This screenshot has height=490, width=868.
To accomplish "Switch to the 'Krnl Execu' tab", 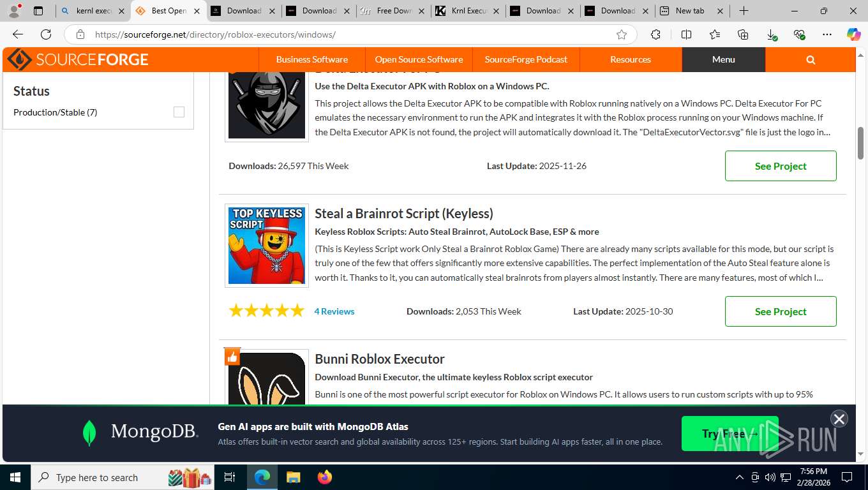I will (x=469, y=11).
